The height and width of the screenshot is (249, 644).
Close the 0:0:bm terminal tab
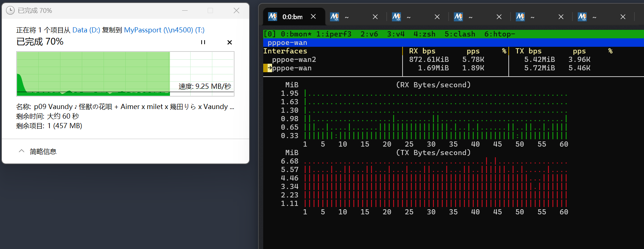tap(313, 17)
